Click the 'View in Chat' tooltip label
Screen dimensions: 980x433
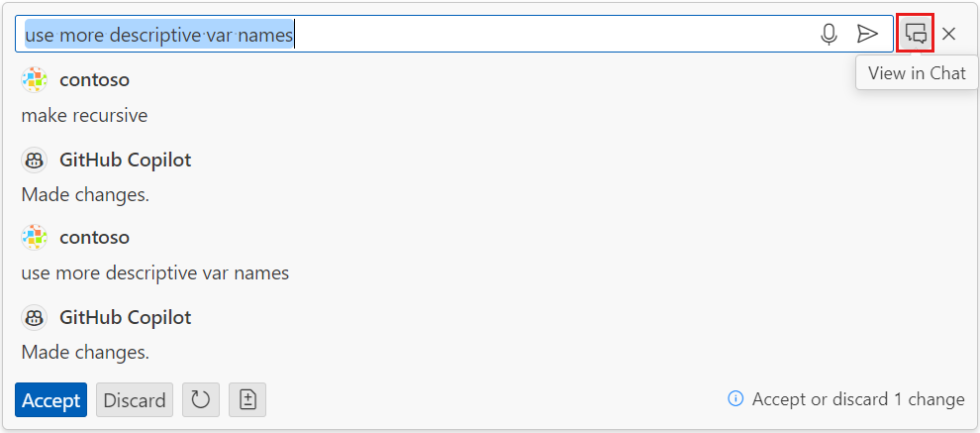tap(917, 73)
